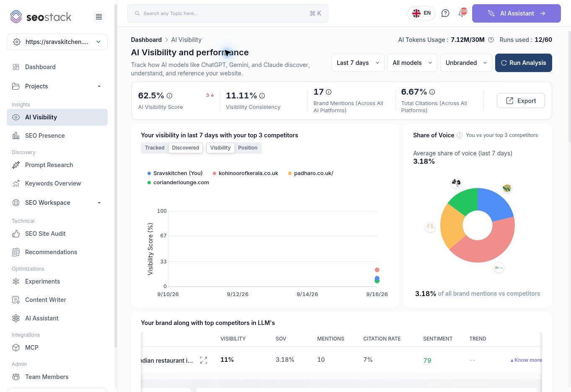Viewport: 571px width, 392px height.
Task: Click the AI Assistant sidebar icon
Action: [16, 318]
